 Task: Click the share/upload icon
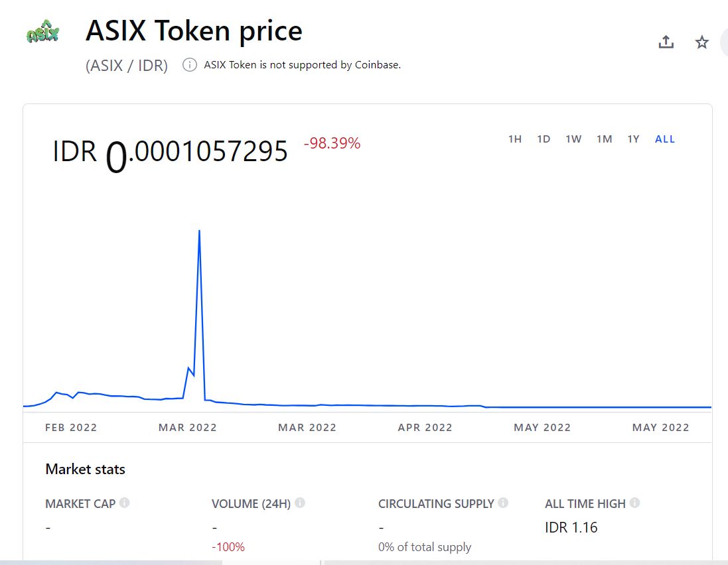tap(666, 42)
